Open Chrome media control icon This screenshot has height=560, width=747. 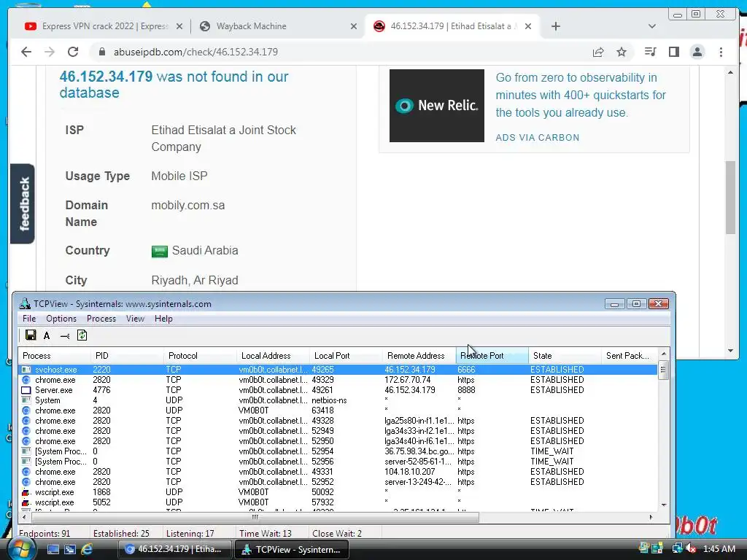[650, 52]
